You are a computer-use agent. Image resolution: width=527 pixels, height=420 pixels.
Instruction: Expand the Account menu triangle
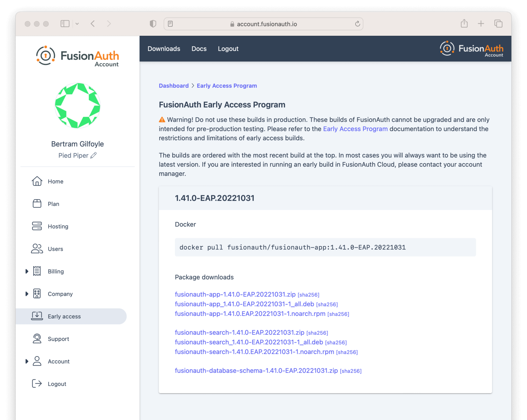27,361
